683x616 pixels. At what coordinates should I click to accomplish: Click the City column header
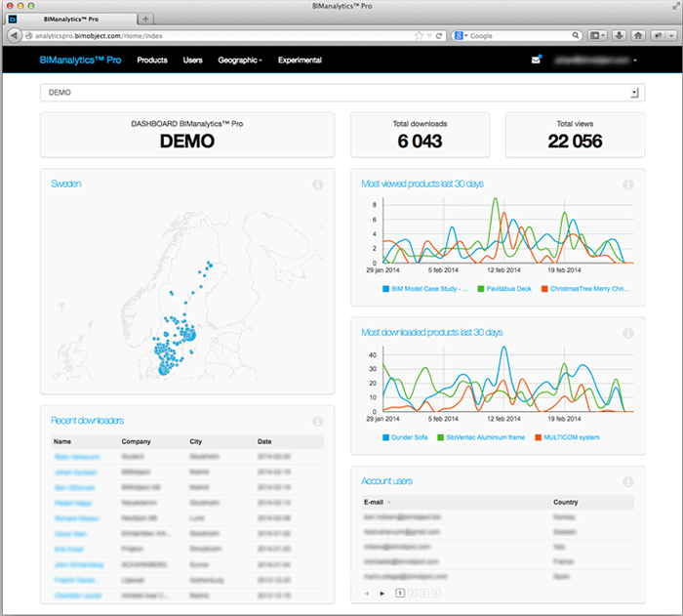pyautogui.click(x=195, y=441)
